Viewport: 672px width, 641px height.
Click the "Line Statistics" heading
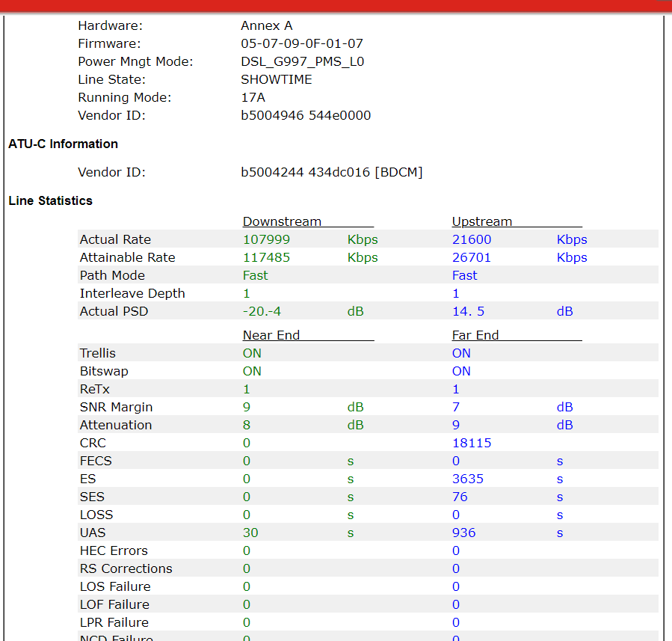click(51, 201)
